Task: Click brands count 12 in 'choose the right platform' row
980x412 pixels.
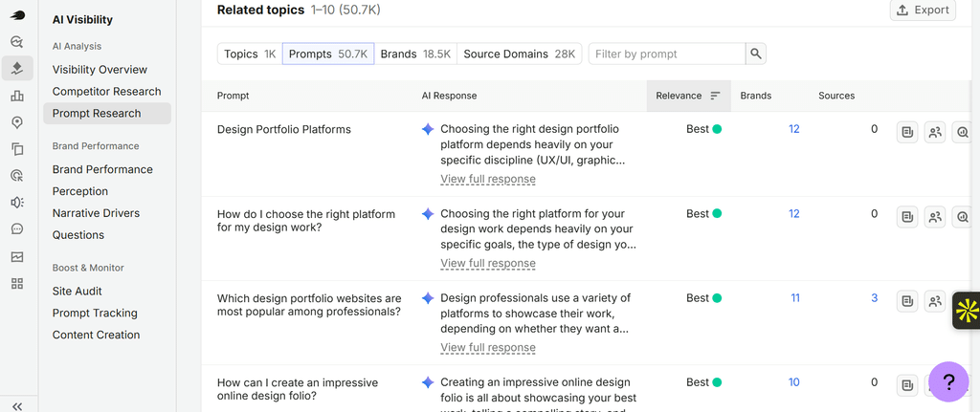Action: pyautogui.click(x=793, y=213)
